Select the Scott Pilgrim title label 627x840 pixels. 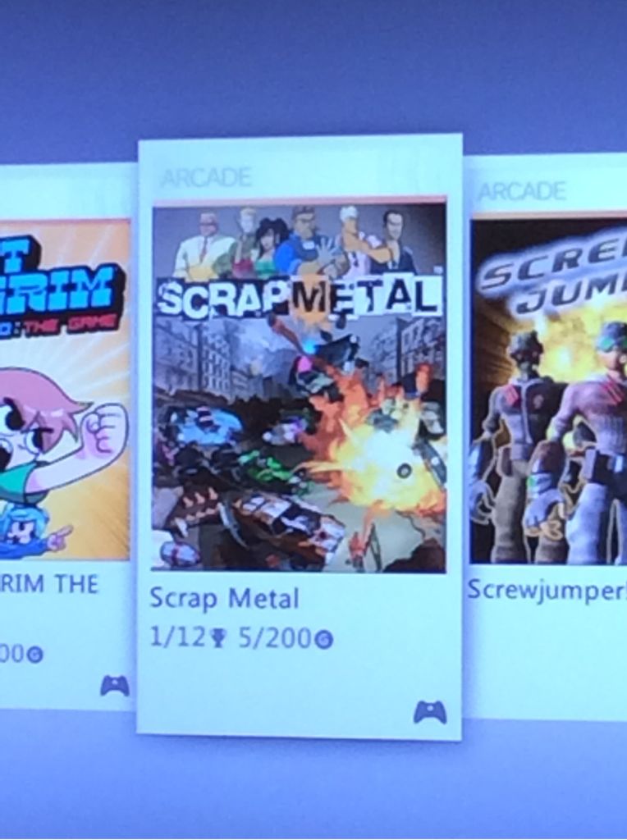[x=49, y=584]
